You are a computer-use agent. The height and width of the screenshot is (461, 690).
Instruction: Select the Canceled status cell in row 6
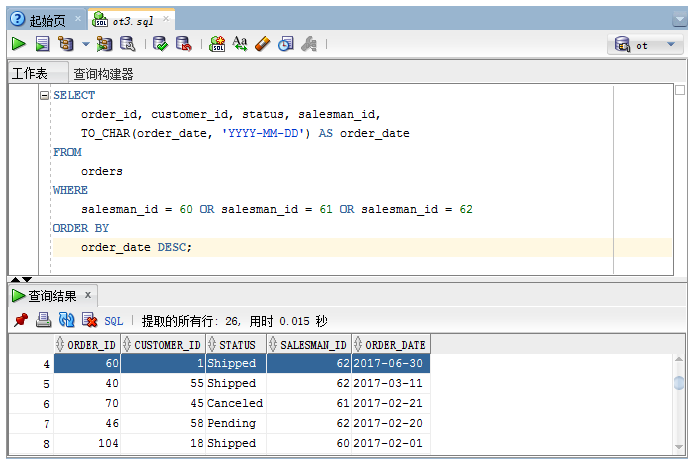[234, 403]
